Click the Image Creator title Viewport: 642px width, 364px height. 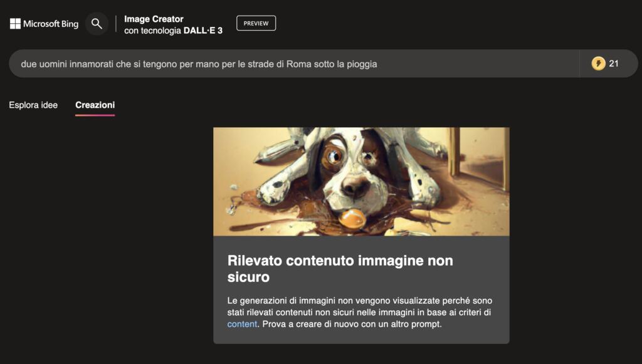point(154,19)
